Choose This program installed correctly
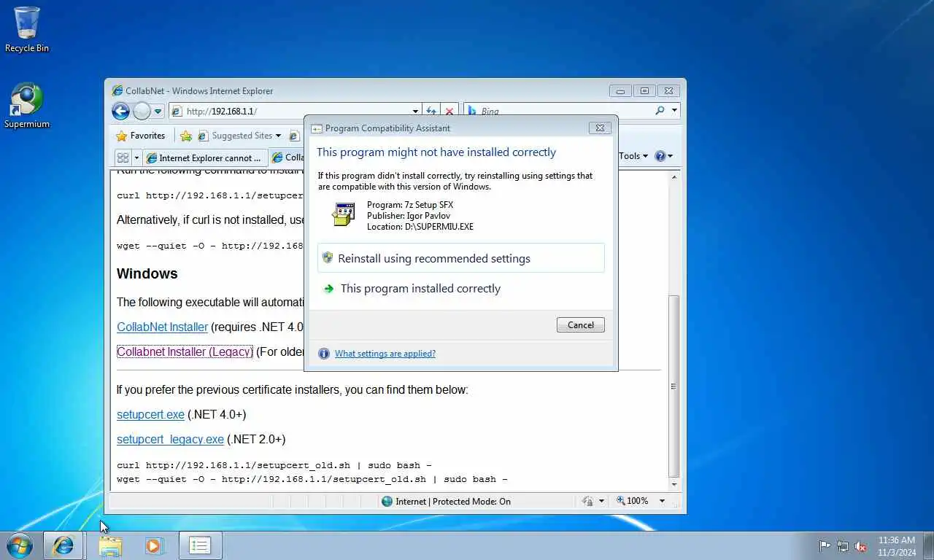Image resolution: width=934 pixels, height=560 pixels. click(461, 289)
